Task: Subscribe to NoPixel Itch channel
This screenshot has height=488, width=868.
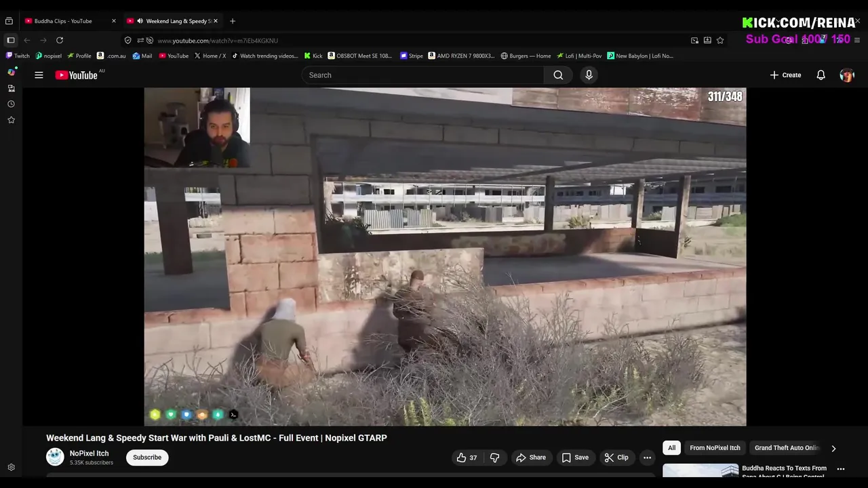Action: pyautogui.click(x=147, y=457)
